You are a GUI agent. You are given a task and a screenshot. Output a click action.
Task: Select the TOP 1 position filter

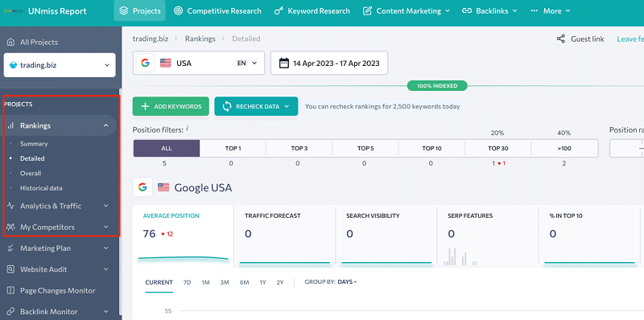click(233, 149)
